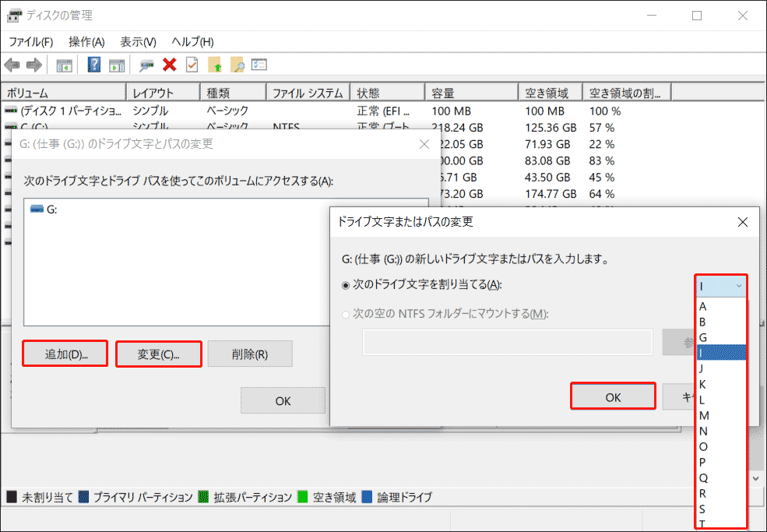Sort by the ファイル システム column header
The width and height of the screenshot is (767, 532).
click(308, 93)
